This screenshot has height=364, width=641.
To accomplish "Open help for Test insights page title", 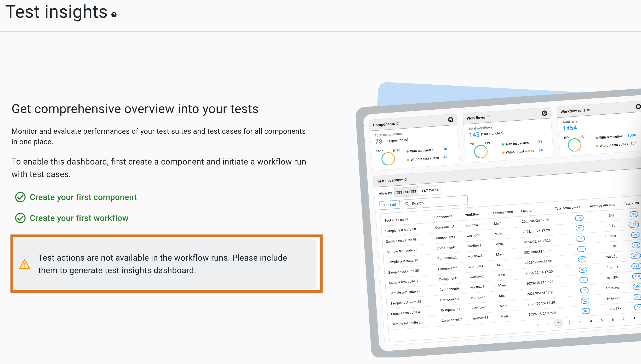I will pos(114,15).
